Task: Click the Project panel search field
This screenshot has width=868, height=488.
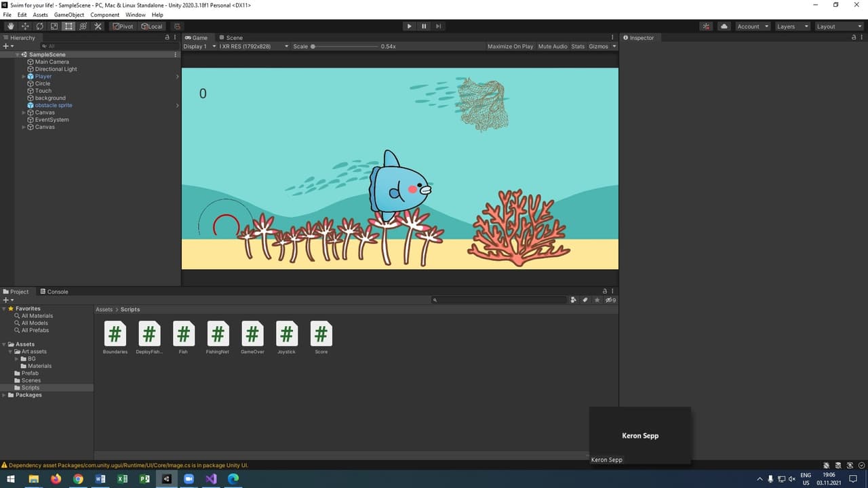Action: [x=499, y=300]
